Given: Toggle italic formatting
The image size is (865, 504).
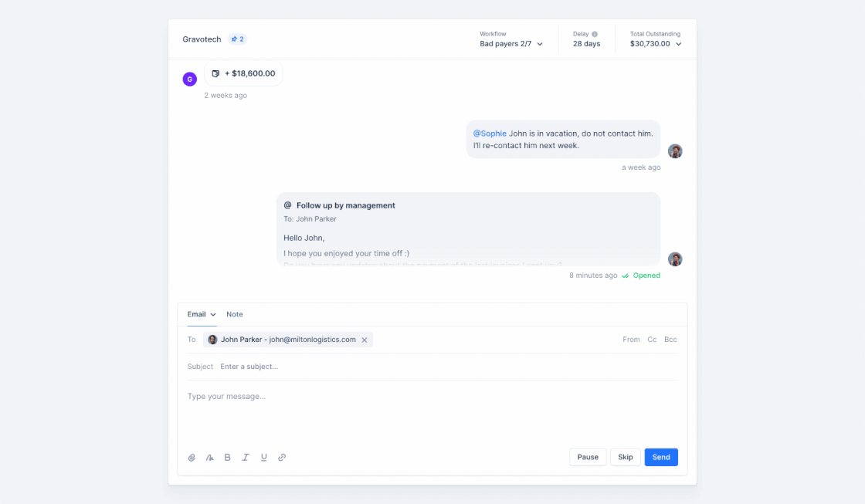Looking at the screenshot, I should tap(246, 457).
